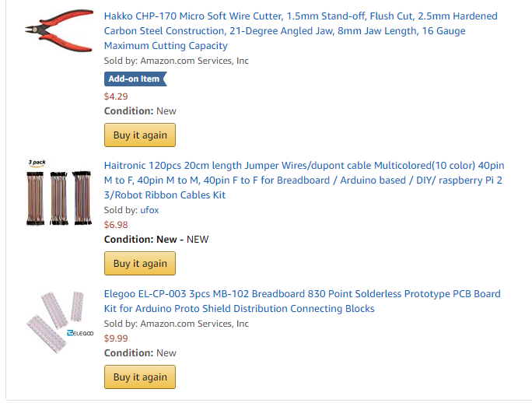The image size is (532, 403).
Task: Buy the Haitronic jumper wires again
Action: pyautogui.click(x=140, y=264)
